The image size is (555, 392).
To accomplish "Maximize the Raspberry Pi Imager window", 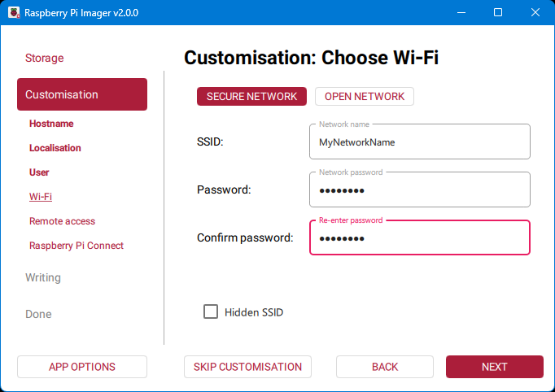I will click(x=498, y=12).
